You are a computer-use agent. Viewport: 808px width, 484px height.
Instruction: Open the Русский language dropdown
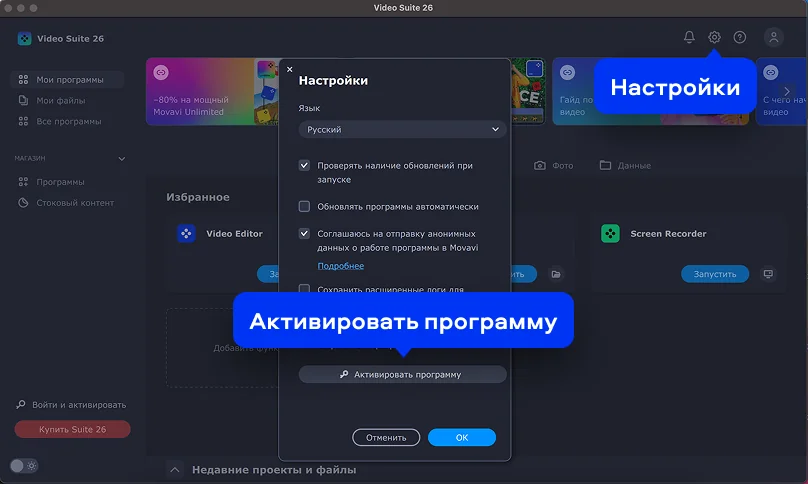[402, 129]
